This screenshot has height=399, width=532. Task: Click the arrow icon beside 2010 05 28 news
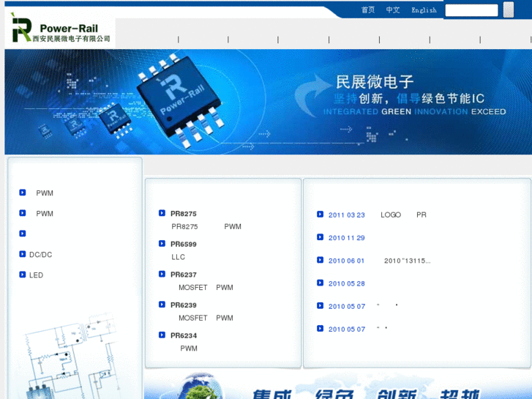click(320, 283)
